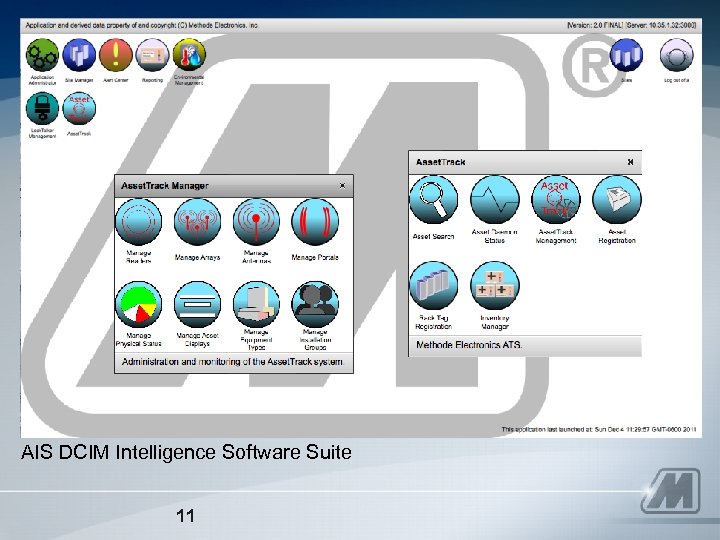
Task: Click the 'AIS DCIM Intelligence Software Suite' caption
Action: click(x=186, y=452)
